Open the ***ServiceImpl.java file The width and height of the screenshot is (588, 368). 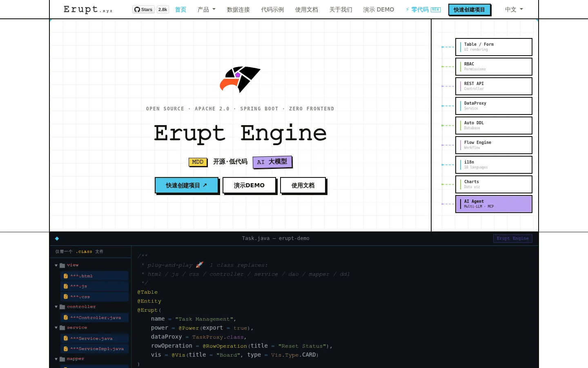coord(94,348)
